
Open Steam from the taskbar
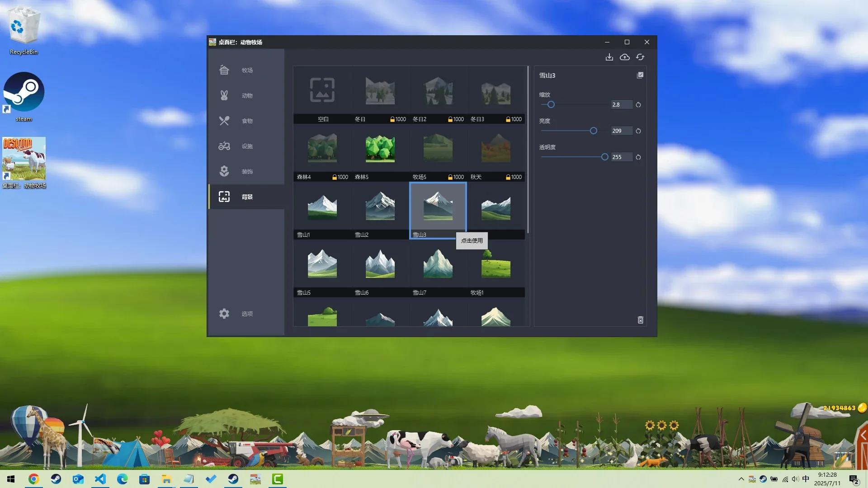[56, 479]
